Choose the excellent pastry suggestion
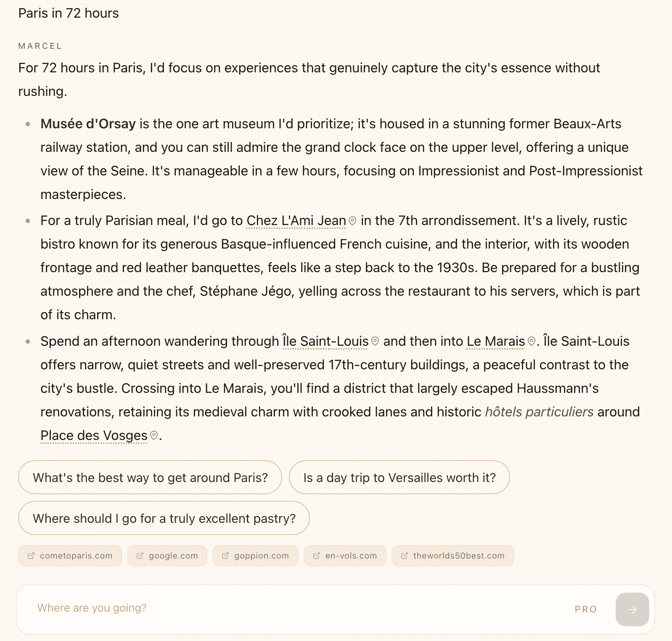This screenshot has height=641, width=672. (164, 518)
